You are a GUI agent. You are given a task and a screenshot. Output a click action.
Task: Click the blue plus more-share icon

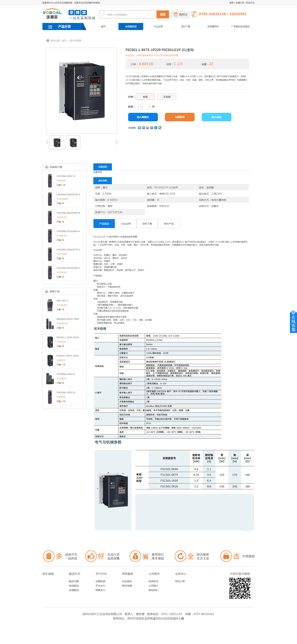pyautogui.click(x=140, y=128)
